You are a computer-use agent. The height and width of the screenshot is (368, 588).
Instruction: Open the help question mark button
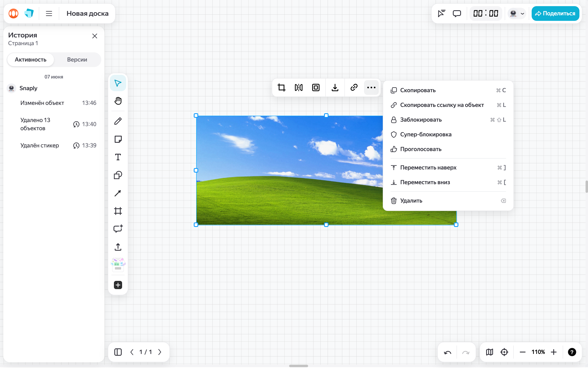572,352
